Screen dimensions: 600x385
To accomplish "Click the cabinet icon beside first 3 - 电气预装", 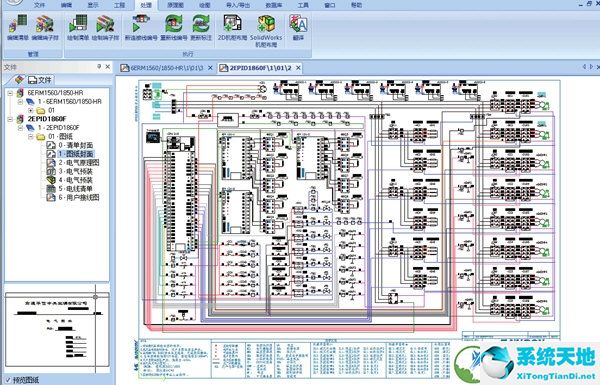I will (x=51, y=171).
